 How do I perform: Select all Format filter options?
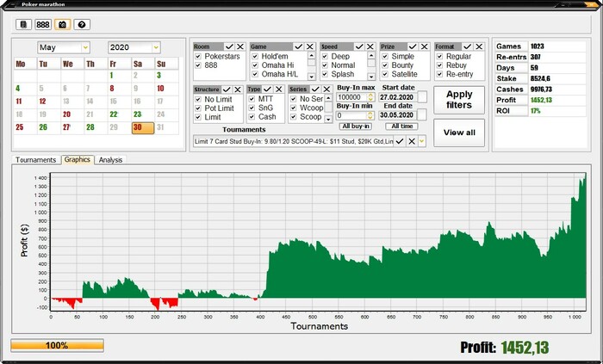coord(468,46)
